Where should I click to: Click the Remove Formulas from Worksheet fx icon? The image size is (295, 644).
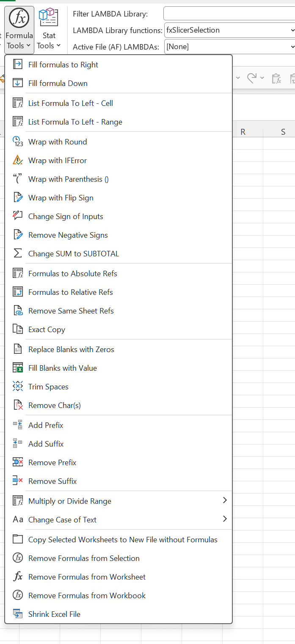pyautogui.click(x=18, y=577)
